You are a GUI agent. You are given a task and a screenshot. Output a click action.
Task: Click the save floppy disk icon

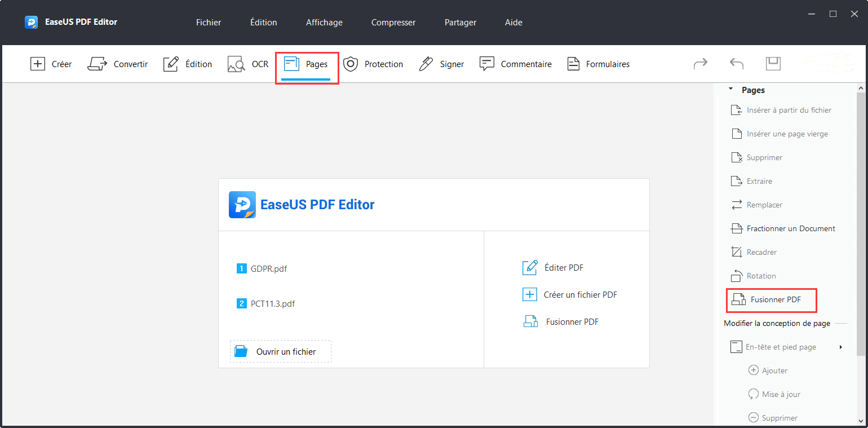tap(773, 64)
